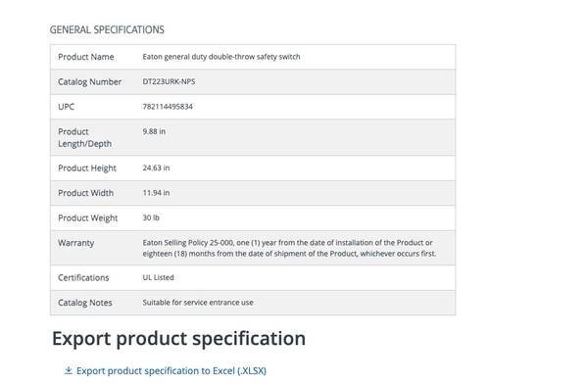Click the Product Height value 24.63 in

pos(156,168)
